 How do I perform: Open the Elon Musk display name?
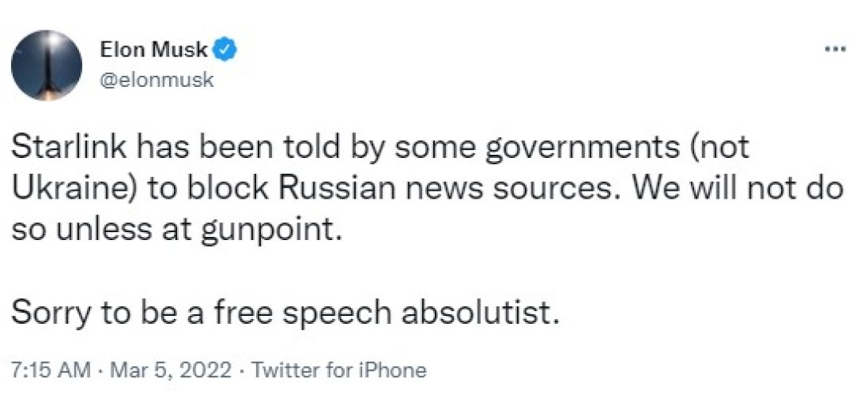[154, 50]
